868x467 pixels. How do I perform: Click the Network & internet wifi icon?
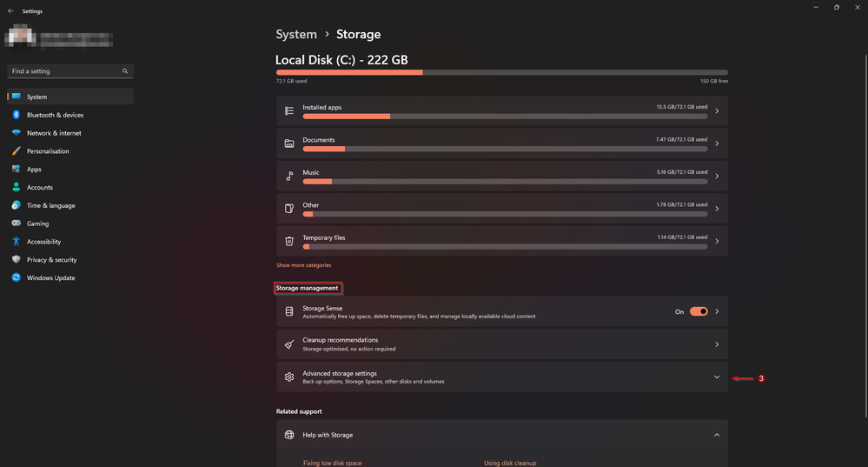click(17, 133)
